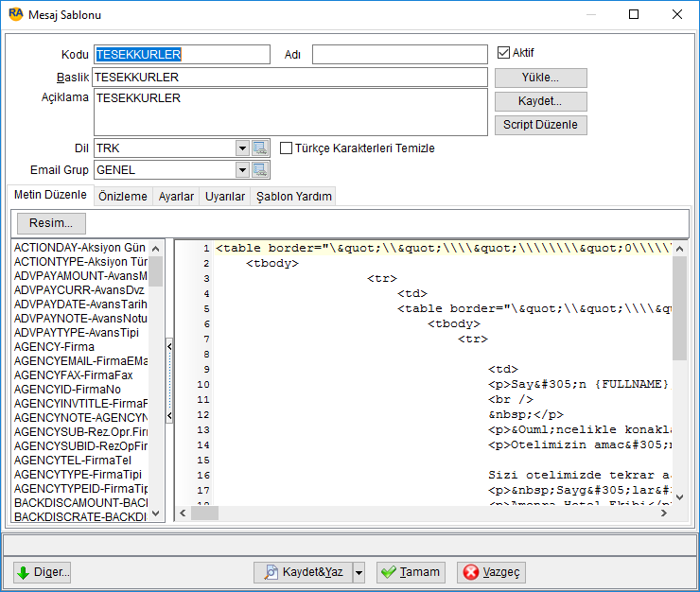The width and height of the screenshot is (700, 592).
Task: Switch to the Metin Düzenle tab
Action: 50,195
